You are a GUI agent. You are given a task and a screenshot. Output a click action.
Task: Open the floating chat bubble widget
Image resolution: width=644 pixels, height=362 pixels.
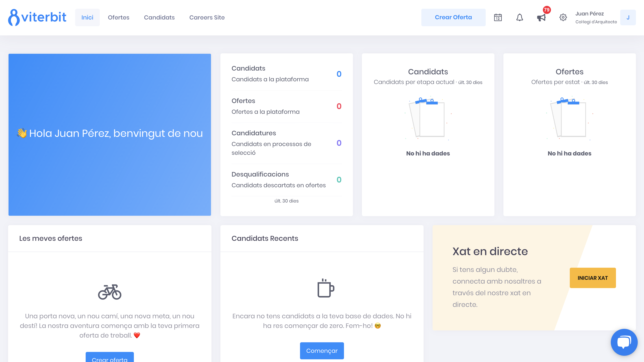(x=624, y=342)
